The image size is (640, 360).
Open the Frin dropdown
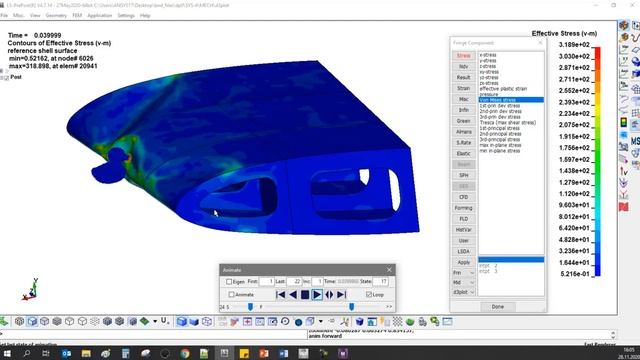[464, 273]
